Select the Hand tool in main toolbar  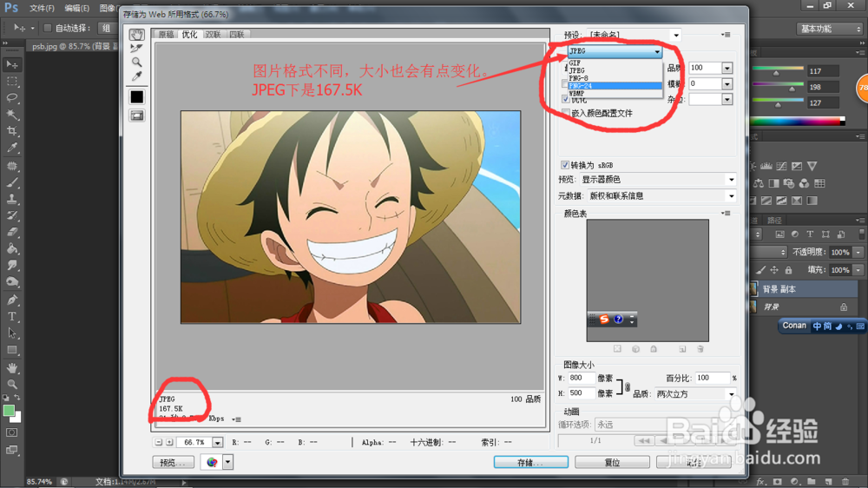coord(11,368)
